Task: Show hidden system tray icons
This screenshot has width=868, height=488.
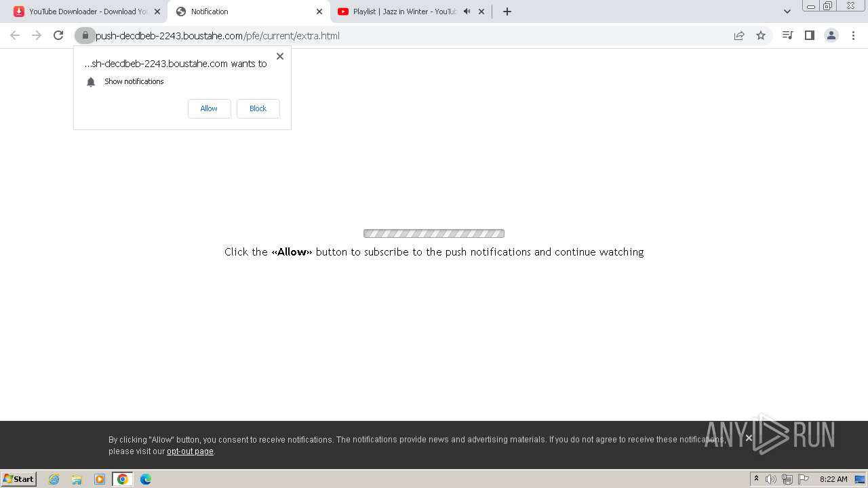Action: click(x=756, y=479)
